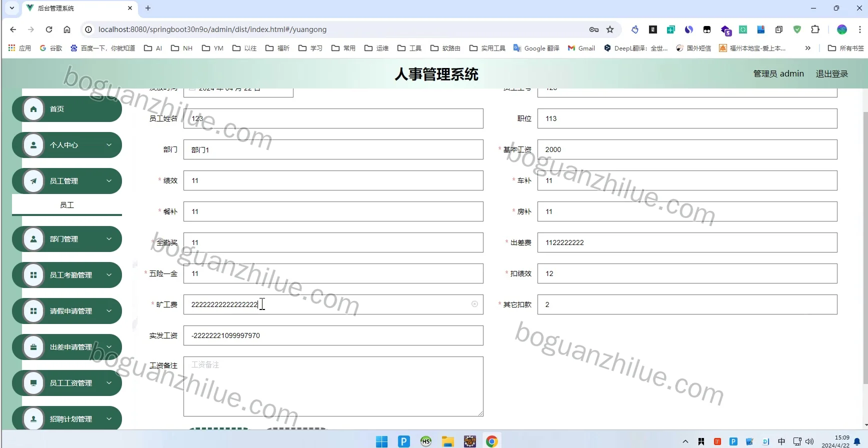Open the saved passwords key icon
This screenshot has height=448, width=868.
[594, 29]
